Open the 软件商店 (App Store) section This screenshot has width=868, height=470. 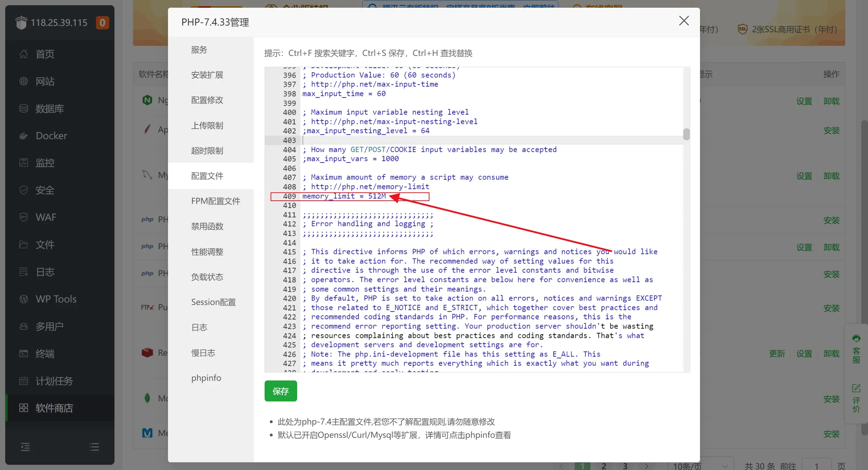54,408
